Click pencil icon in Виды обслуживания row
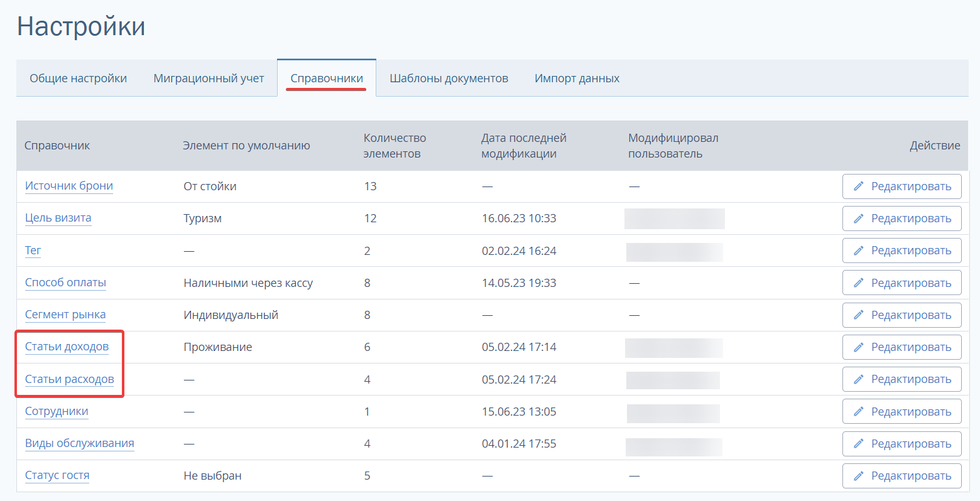 point(859,444)
